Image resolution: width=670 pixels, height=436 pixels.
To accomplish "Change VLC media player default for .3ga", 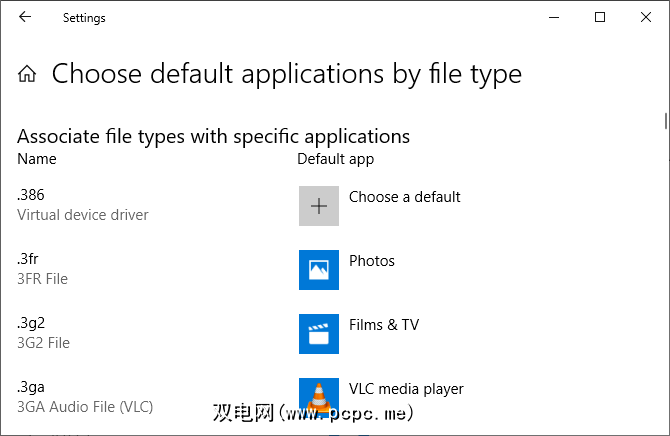I will pyautogui.click(x=406, y=389).
